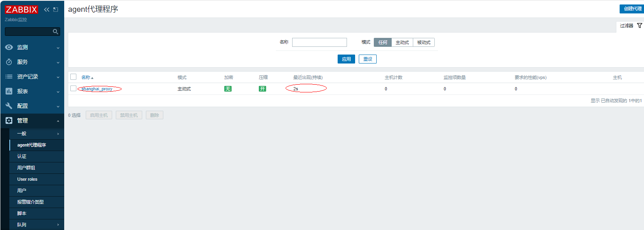The height and width of the screenshot is (230, 644).
Task: Collapse the sidebar with double-arrow icon
Action: (x=47, y=9)
